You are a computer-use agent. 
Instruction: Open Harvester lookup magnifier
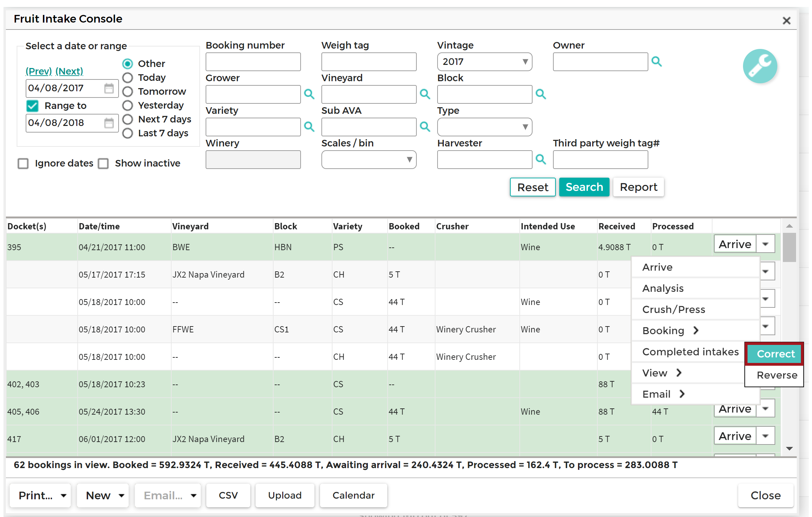point(541,159)
